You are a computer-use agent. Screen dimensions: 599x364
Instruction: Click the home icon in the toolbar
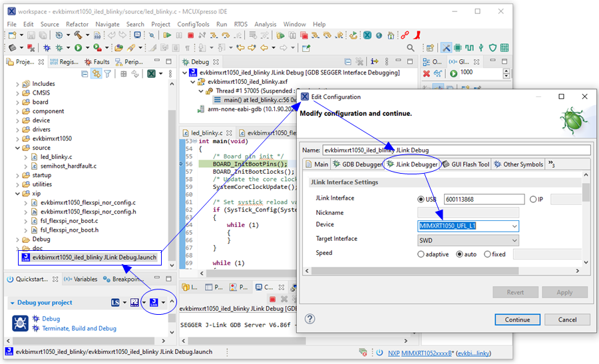point(391,35)
